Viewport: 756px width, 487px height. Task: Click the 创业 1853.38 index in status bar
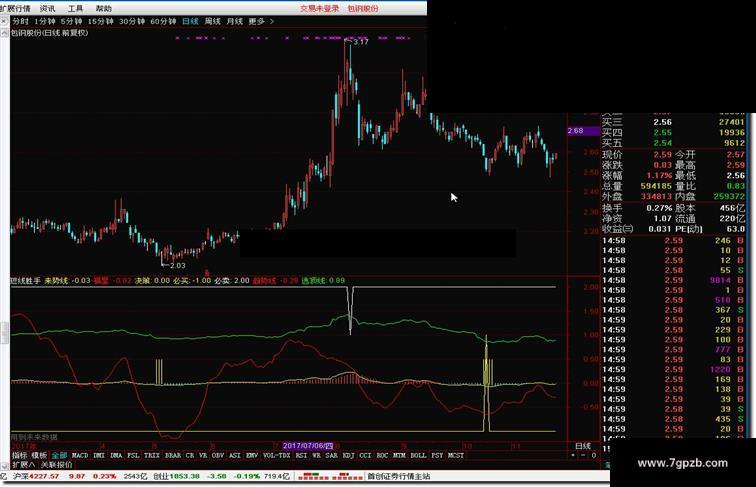click(x=176, y=476)
